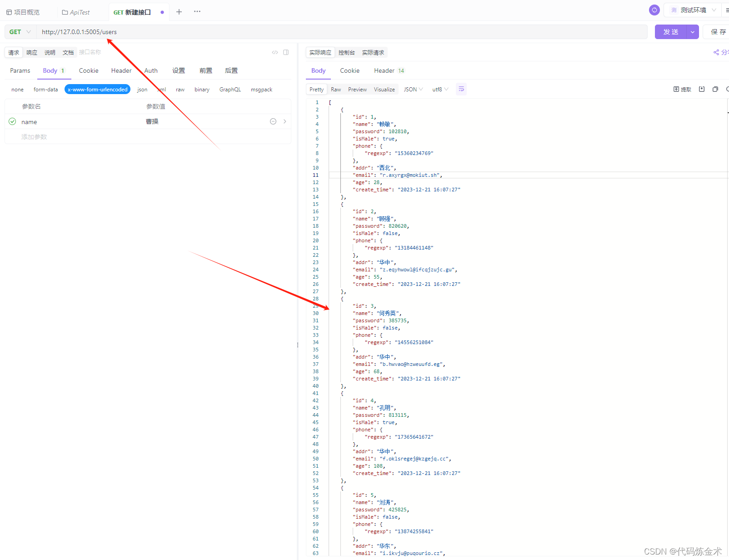The height and width of the screenshot is (560, 729).
Task: Select the GraphQL body type
Action: tap(230, 90)
